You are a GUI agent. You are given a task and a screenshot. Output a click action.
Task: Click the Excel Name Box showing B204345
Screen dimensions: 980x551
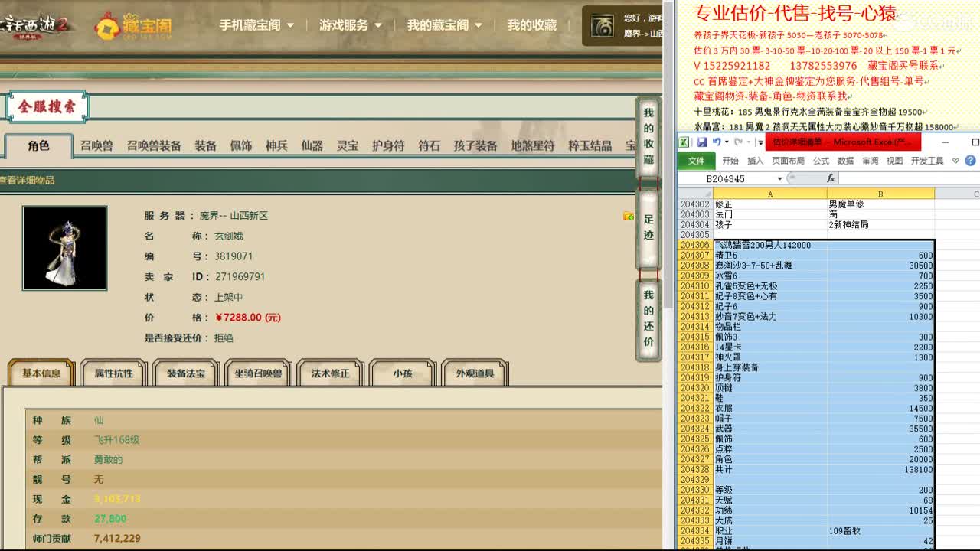tap(727, 178)
